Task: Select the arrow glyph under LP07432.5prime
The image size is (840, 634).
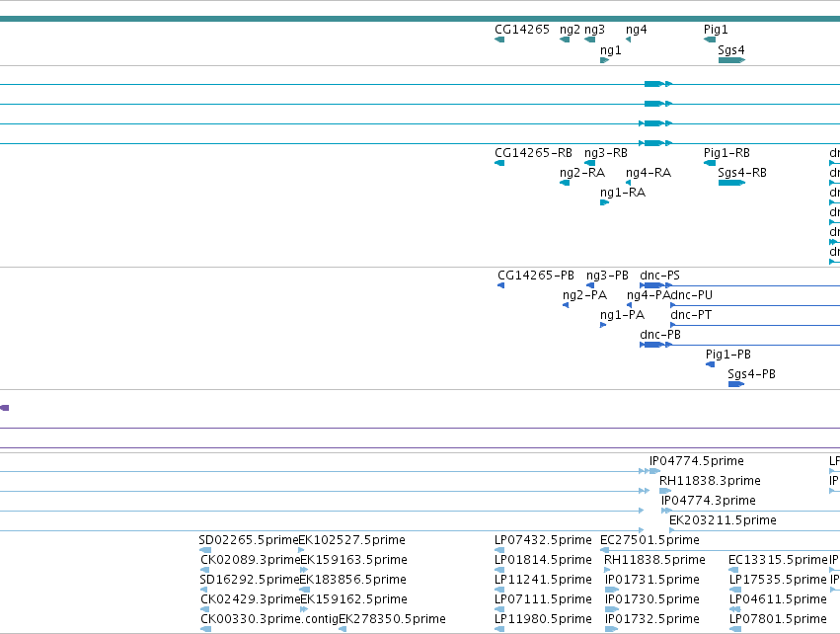Action: (499, 550)
